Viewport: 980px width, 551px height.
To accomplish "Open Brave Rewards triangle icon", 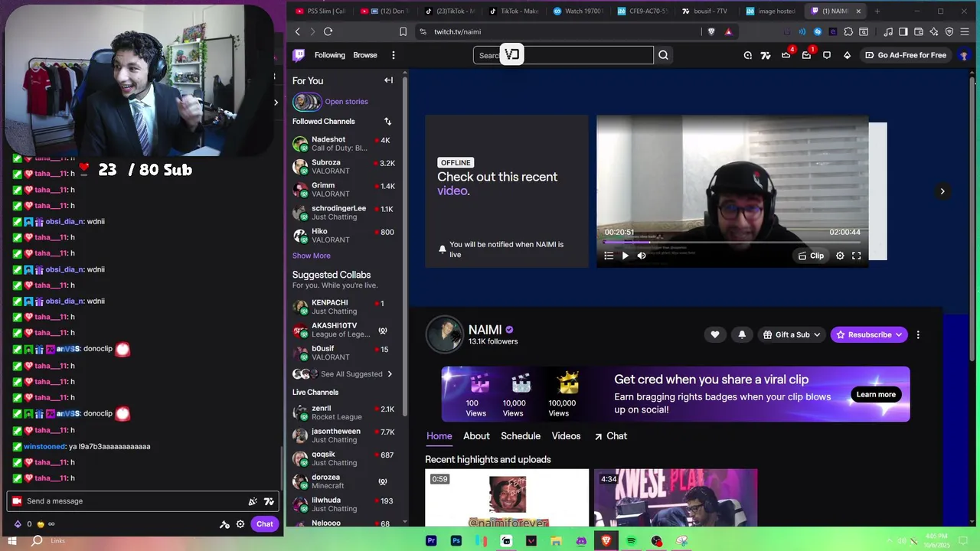I will point(728,31).
